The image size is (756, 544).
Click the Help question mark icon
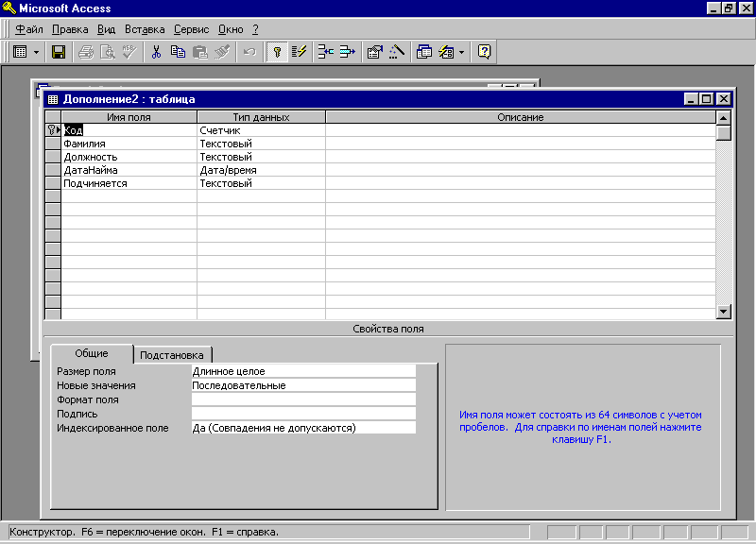[x=484, y=52]
